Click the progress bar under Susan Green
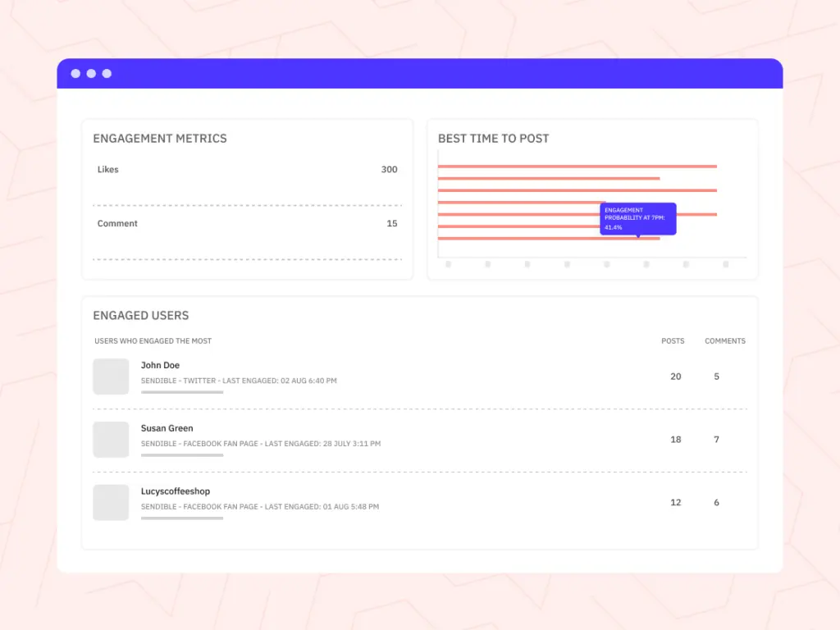The height and width of the screenshot is (630, 840). [182, 455]
